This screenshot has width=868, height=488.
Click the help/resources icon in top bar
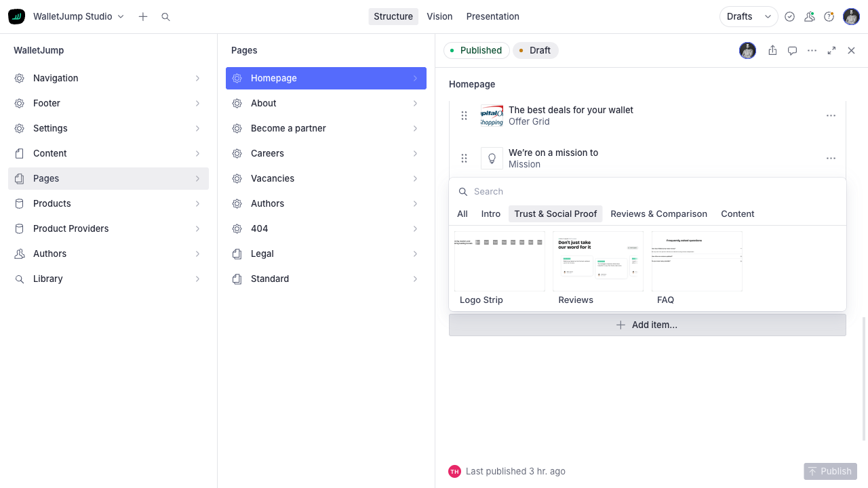829,16
